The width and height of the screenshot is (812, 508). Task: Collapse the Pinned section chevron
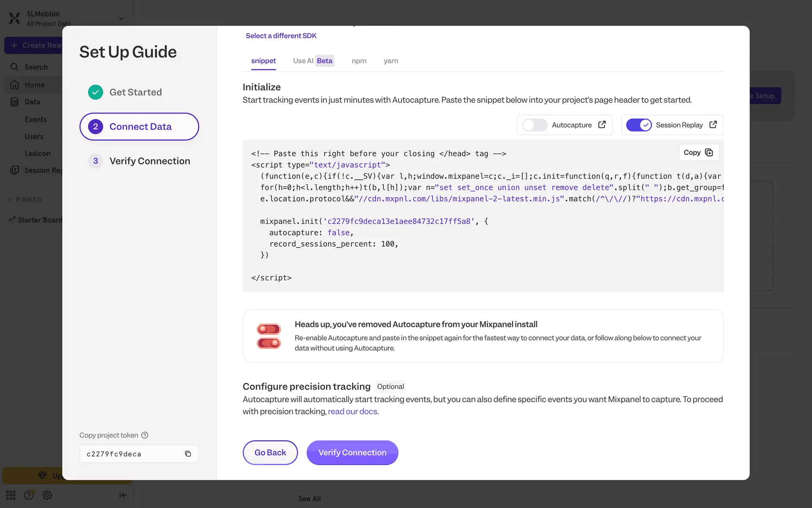(x=11, y=200)
